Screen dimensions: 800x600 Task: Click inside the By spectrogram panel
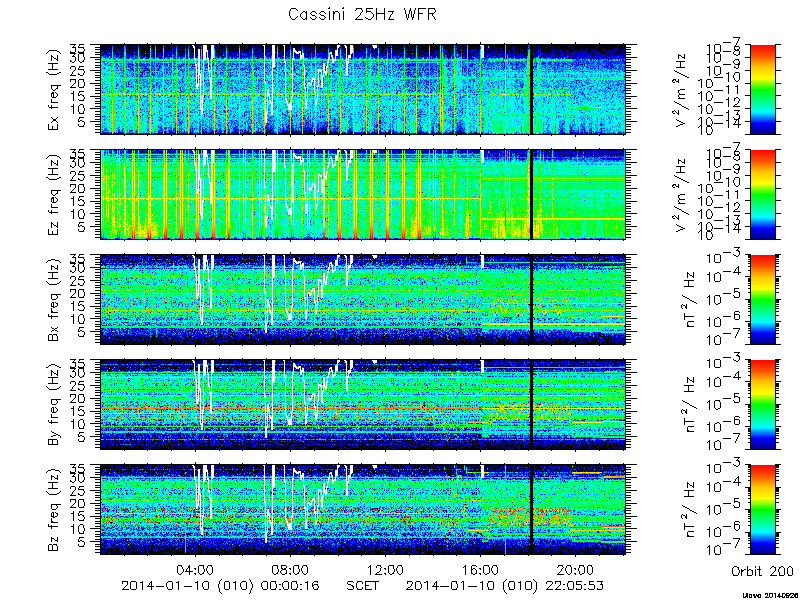(x=363, y=405)
